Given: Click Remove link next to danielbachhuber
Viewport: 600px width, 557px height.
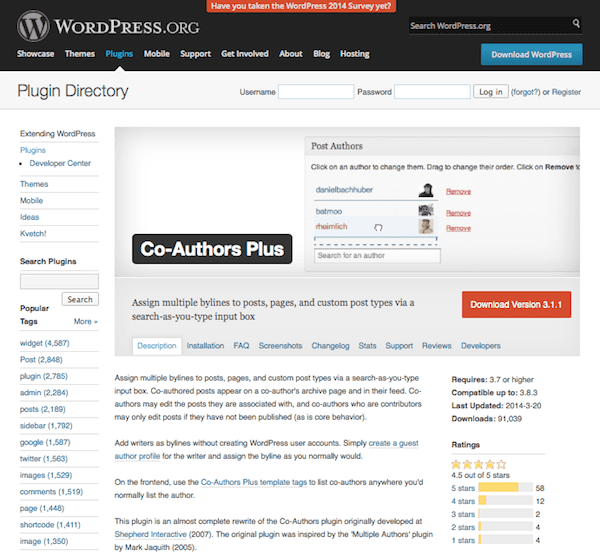Looking at the screenshot, I should point(458,191).
